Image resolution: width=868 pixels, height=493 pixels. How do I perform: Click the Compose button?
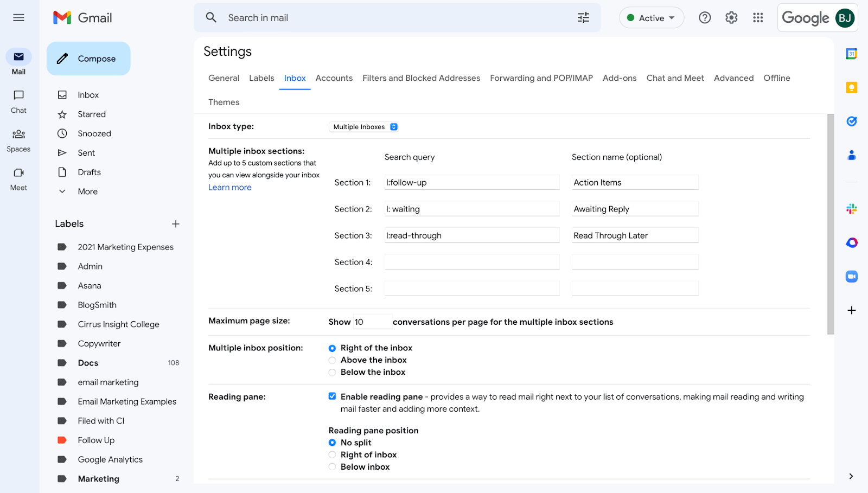88,59
